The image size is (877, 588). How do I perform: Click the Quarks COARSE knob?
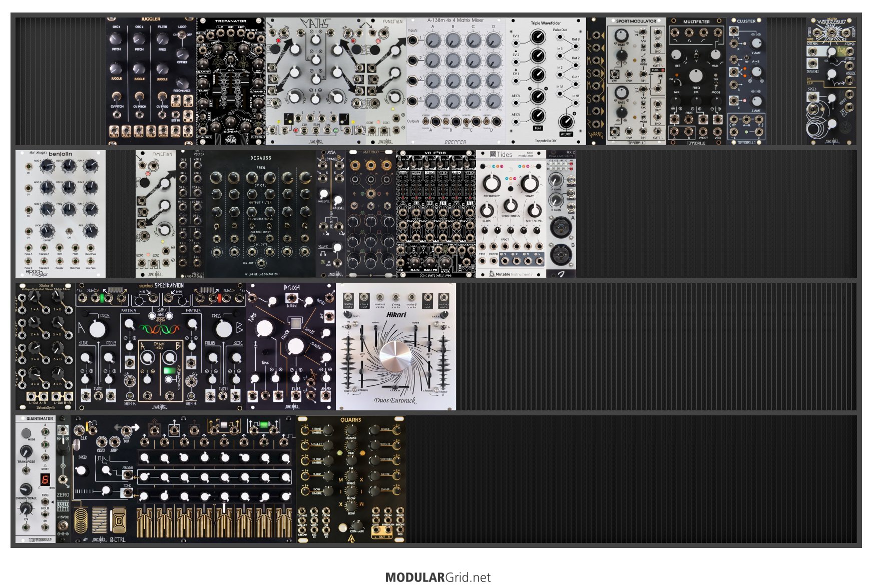coord(351,429)
